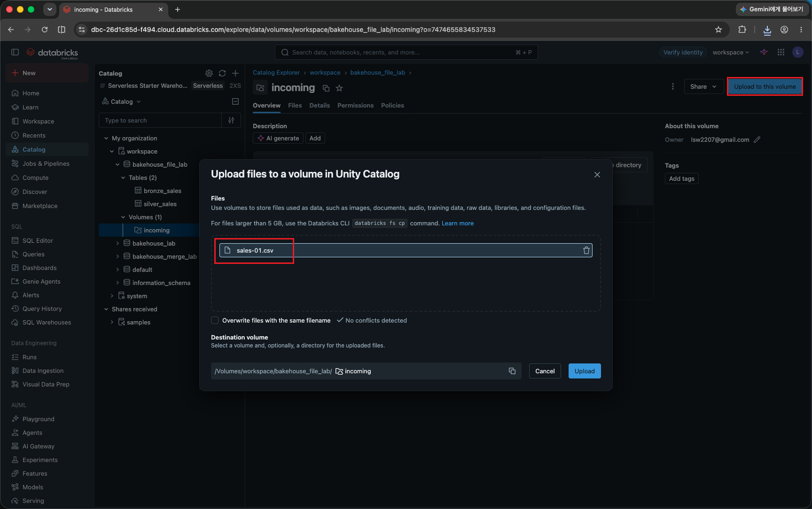Copy the destination volume path

(512, 371)
